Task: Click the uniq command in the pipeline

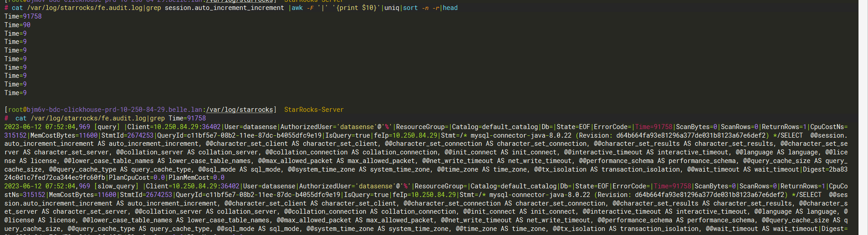Action: pyautogui.click(x=392, y=8)
